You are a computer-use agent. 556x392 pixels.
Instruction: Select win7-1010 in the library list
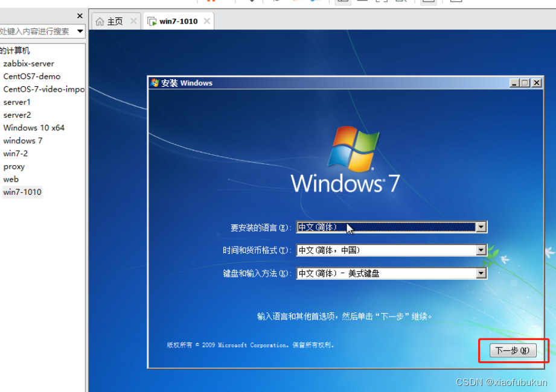point(22,192)
